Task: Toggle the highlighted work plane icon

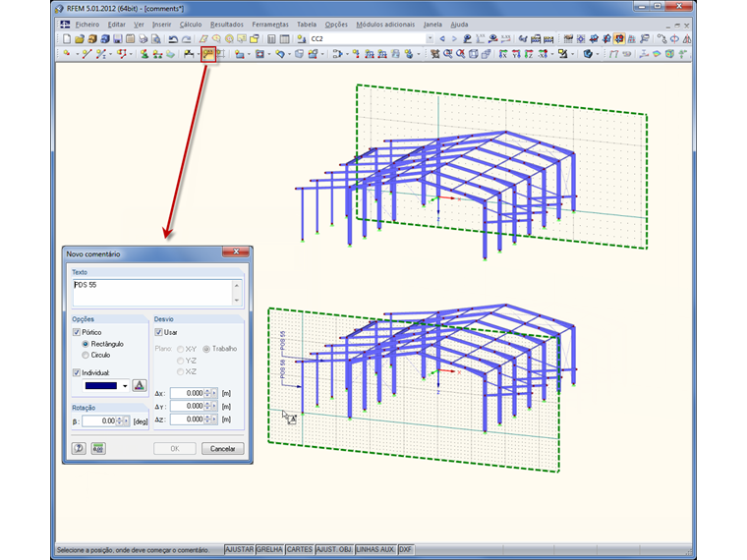Action: 619,39
